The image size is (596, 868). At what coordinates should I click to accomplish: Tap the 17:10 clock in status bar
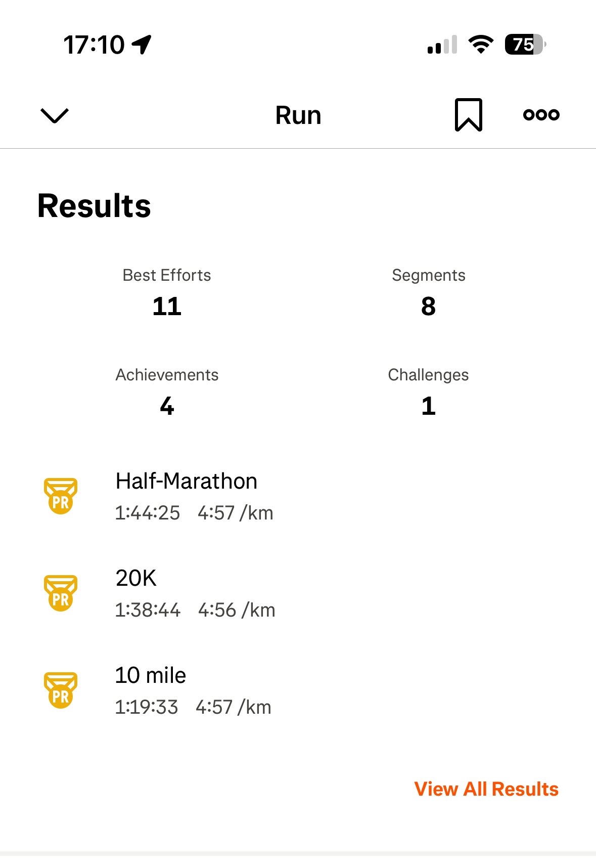pos(94,45)
